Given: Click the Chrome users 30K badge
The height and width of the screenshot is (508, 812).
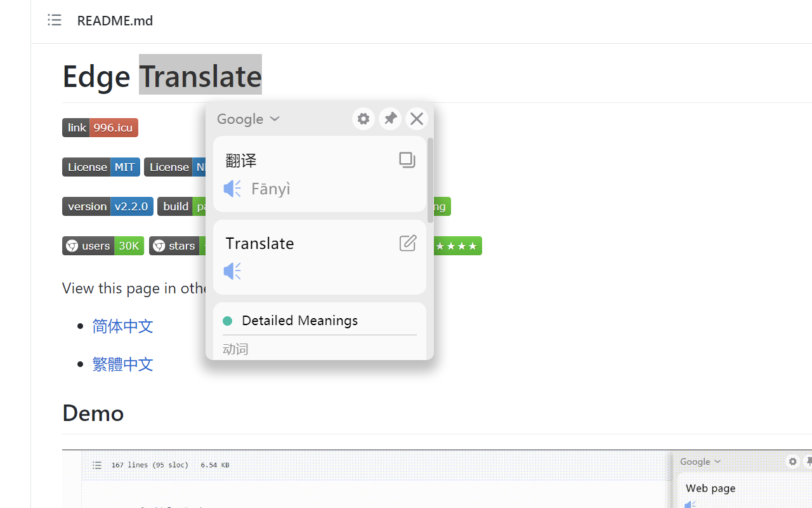Looking at the screenshot, I should [x=103, y=246].
